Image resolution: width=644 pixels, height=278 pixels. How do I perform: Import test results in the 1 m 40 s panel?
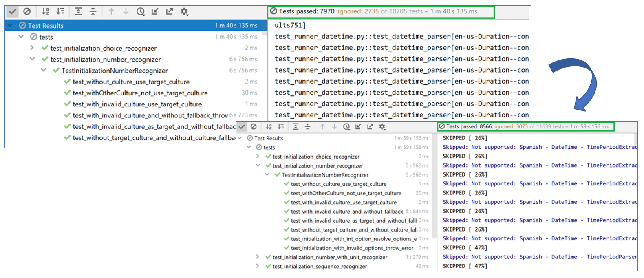point(155,11)
